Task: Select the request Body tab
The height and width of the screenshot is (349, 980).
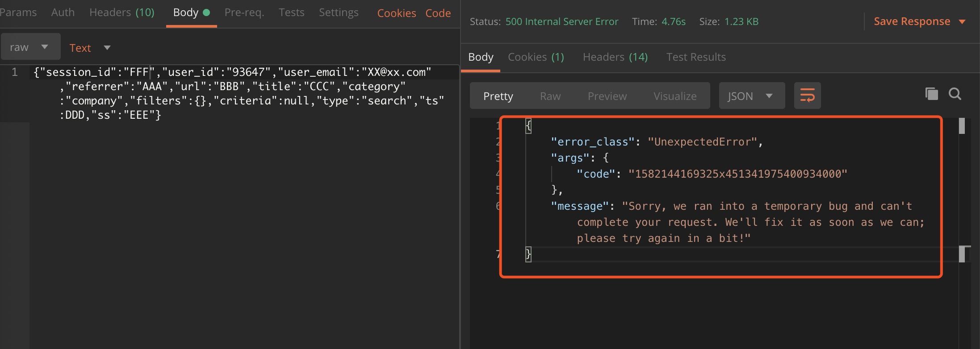Action: click(x=191, y=12)
